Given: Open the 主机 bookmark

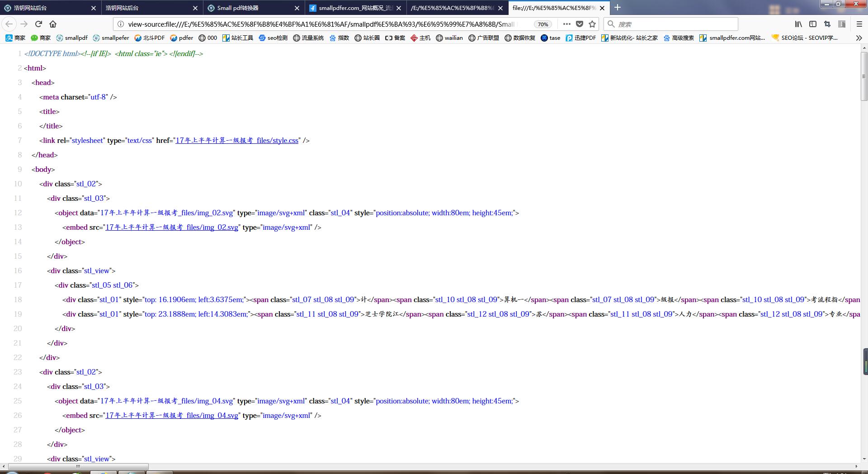Looking at the screenshot, I should [x=420, y=38].
